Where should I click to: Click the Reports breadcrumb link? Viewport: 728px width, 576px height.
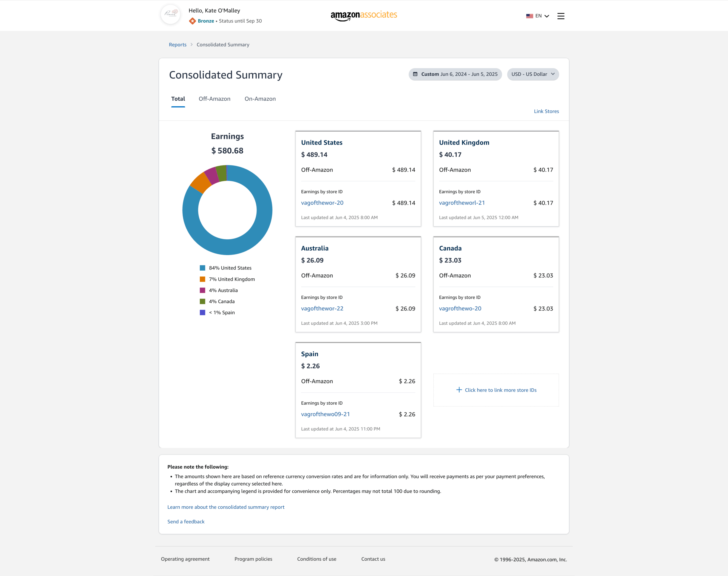tap(178, 45)
